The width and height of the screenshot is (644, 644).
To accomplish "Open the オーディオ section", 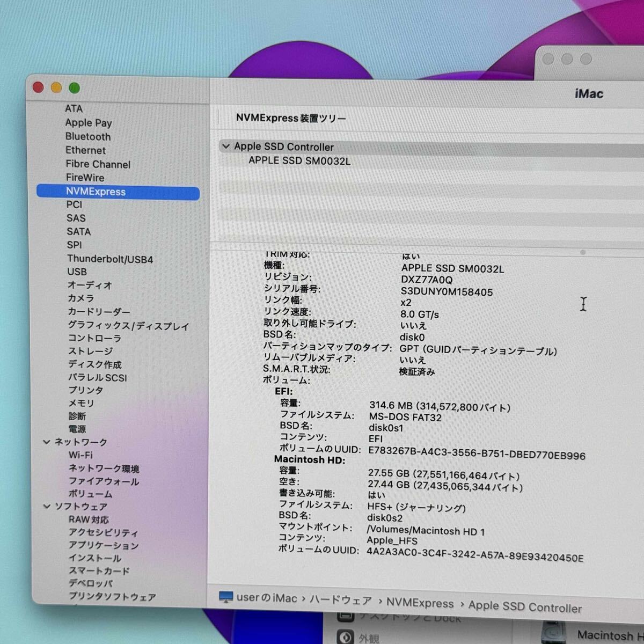I will 90,286.
